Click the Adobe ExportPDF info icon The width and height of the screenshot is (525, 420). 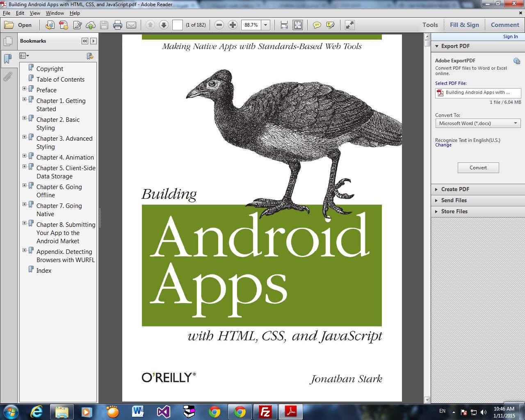(517, 61)
